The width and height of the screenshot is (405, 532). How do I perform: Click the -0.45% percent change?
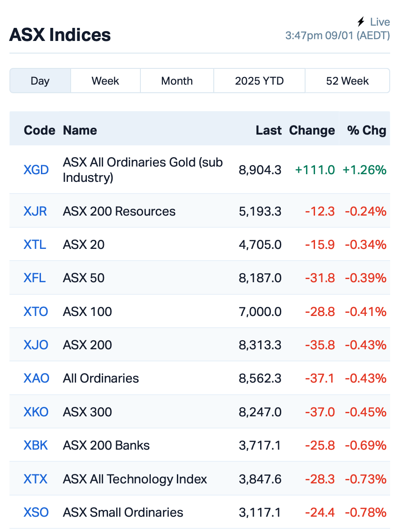pos(366,412)
